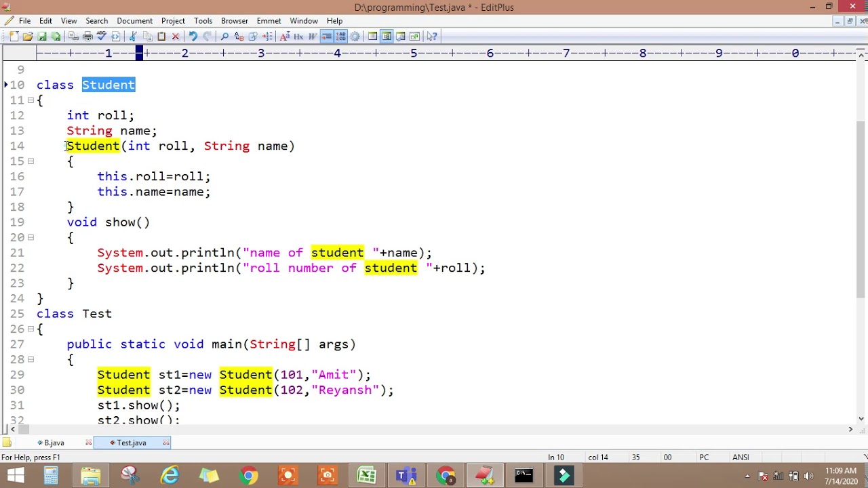868x488 pixels.
Task: Click the vertical scrollbar thumb
Action: [x=862, y=210]
